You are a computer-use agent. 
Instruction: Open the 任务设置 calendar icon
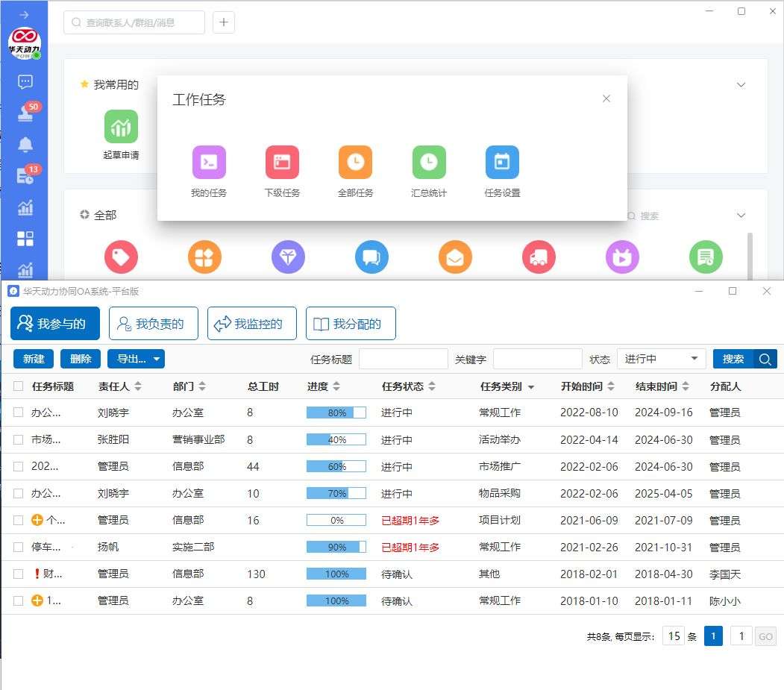(x=502, y=163)
